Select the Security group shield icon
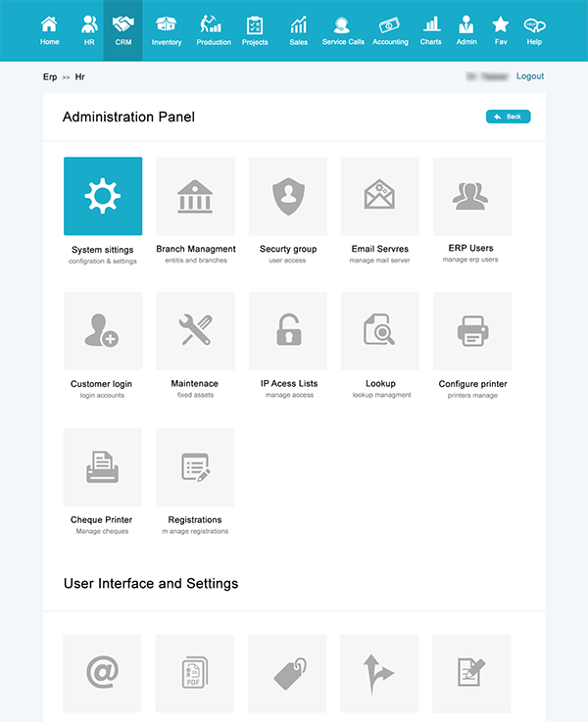Screen dimensions: 588x722 click(288, 196)
